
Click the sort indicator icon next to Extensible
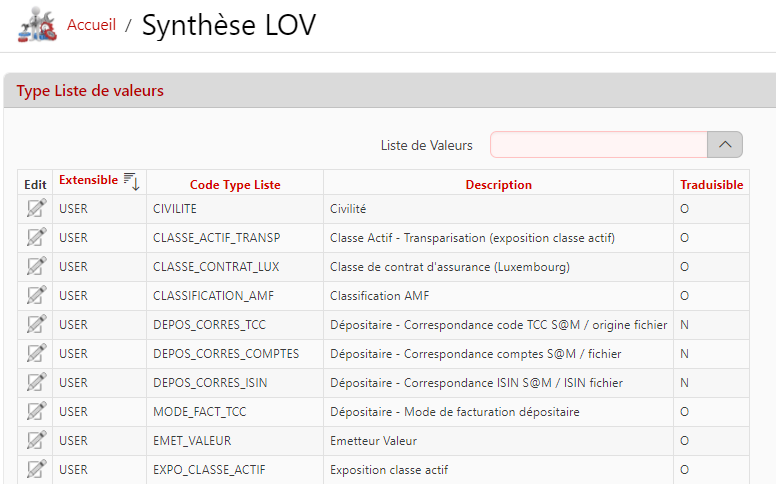[x=131, y=181]
